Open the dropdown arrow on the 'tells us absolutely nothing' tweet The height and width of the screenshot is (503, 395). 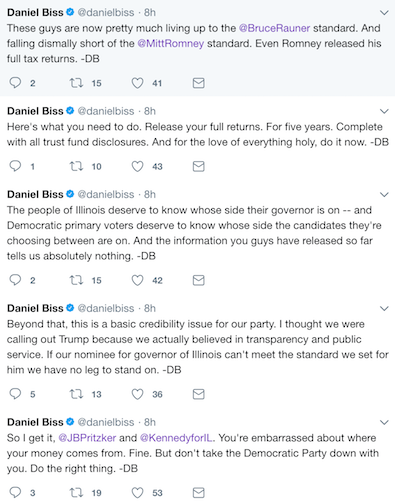click(x=384, y=195)
